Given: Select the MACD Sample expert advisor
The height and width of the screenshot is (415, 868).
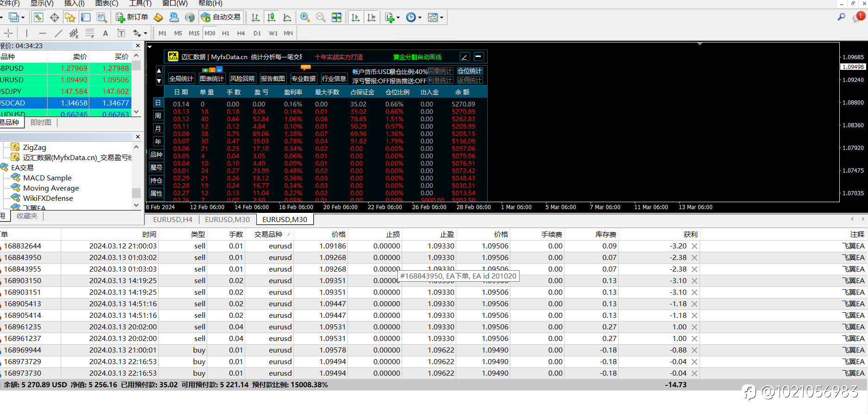Looking at the screenshot, I should click(47, 178).
